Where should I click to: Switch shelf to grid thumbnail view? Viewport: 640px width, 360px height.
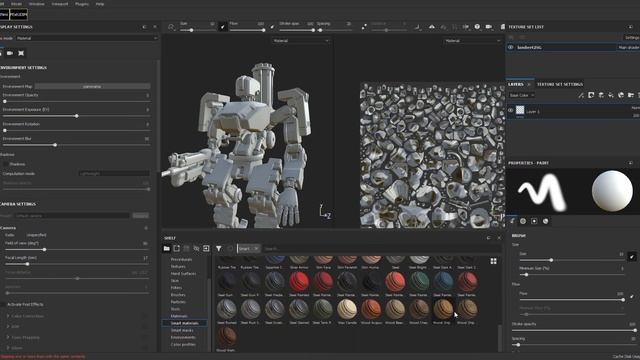tap(493, 261)
